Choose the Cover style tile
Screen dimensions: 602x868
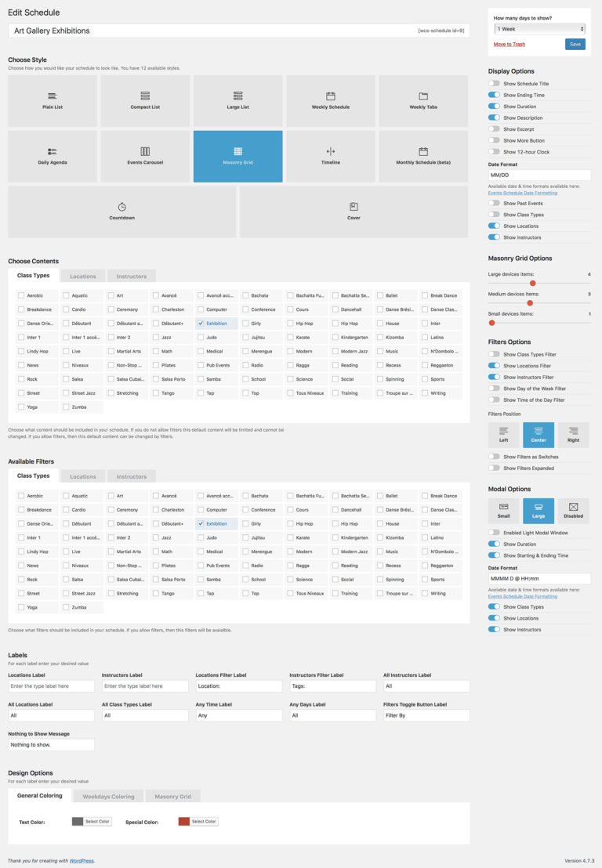tap(354, 212)
